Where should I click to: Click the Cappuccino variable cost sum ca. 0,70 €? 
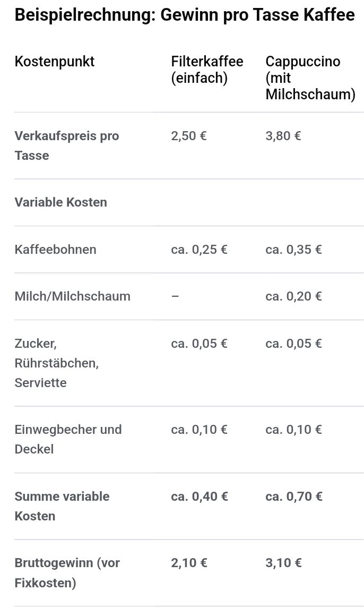[x=294, y=497]
